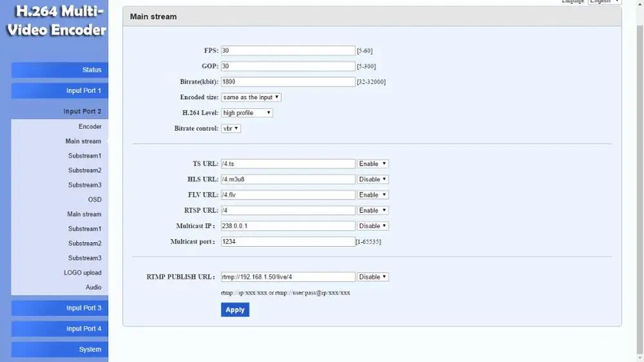Screen dimensions: 644x362
Task: Click the H.264 Multi-Video Encoder logo
Action: coord(56,21)
